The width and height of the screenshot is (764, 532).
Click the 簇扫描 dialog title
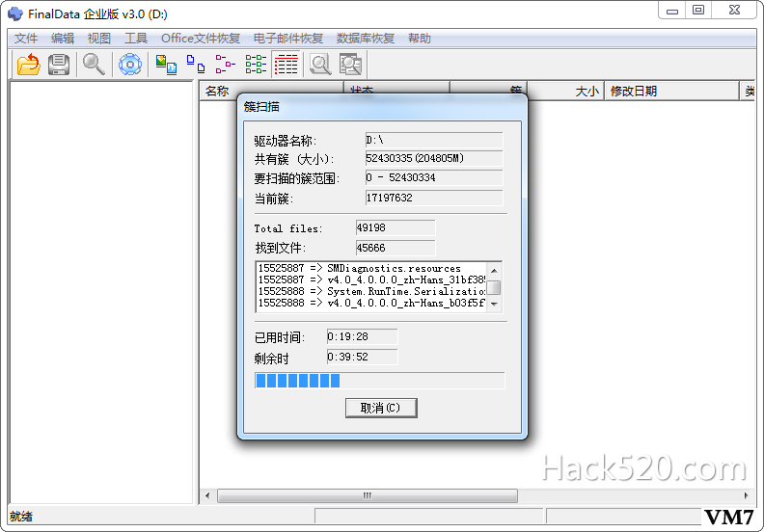pos(261,107)
